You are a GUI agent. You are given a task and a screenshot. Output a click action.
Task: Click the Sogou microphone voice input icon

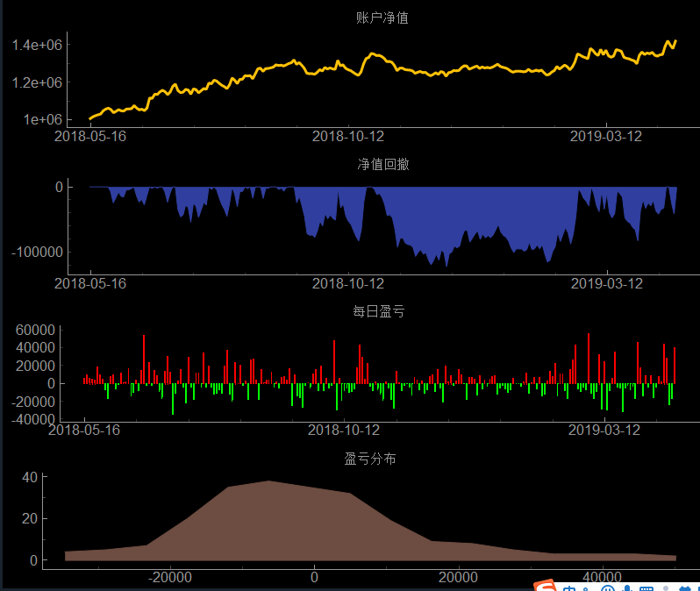click(628, 588)
